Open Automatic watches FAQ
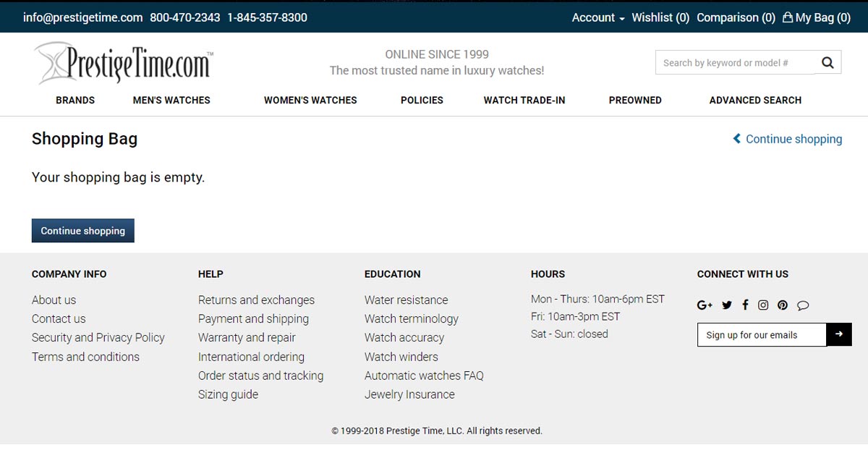 point(424,376)
